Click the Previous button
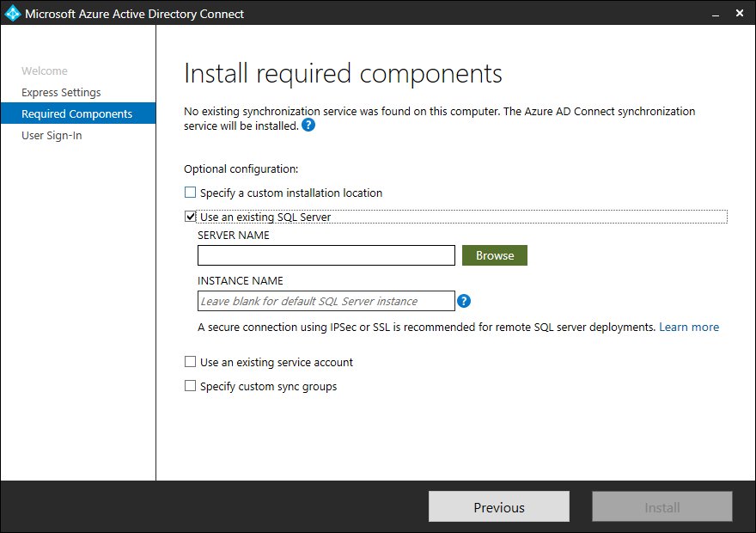The width and height of the screenshot is (756, 533). (498, 507)
